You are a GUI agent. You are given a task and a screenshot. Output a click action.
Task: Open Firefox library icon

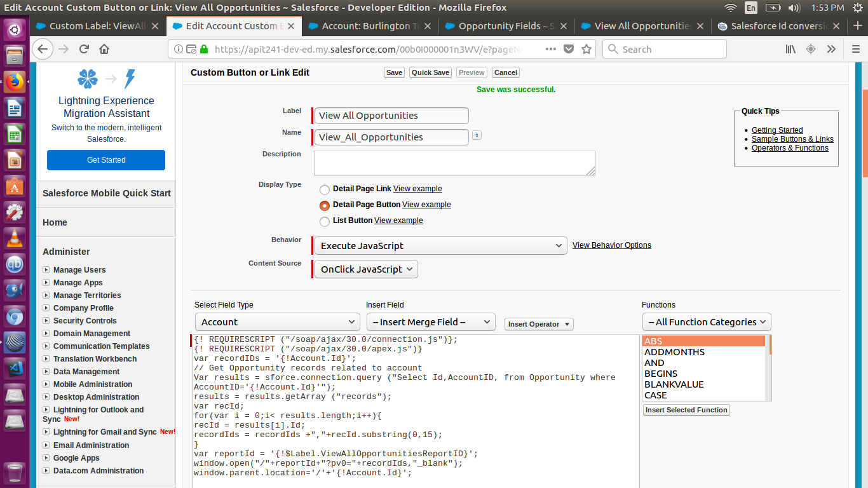[791, 49]
